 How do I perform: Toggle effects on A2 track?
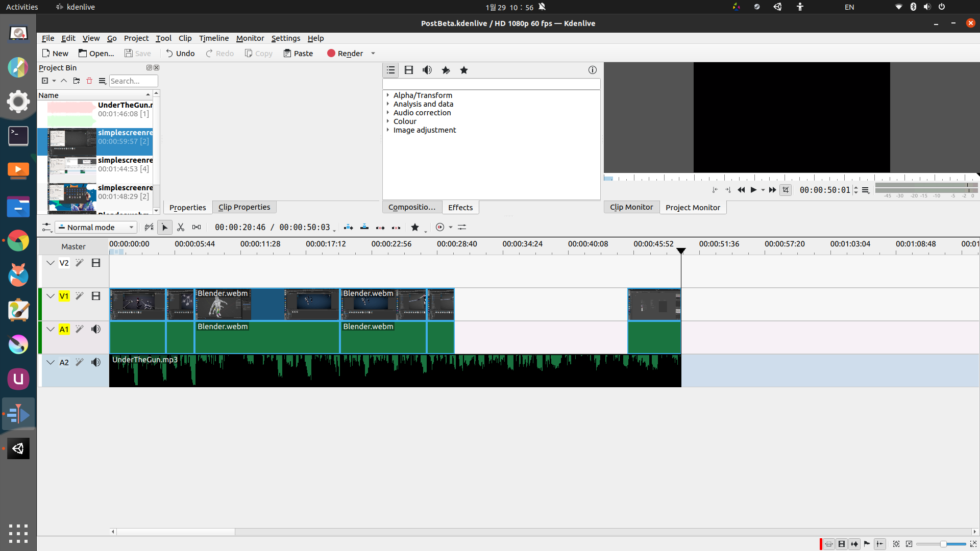coord(80,362)
